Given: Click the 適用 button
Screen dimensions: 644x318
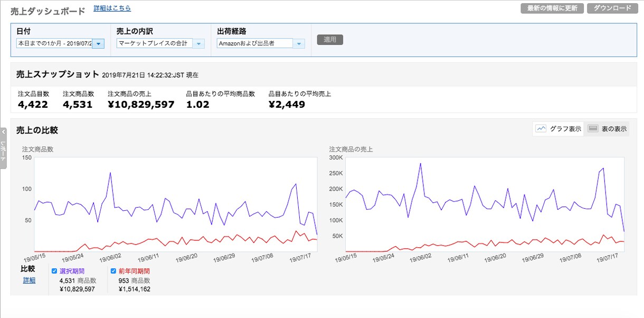Looking at the screenshot, I should [330, 40].
